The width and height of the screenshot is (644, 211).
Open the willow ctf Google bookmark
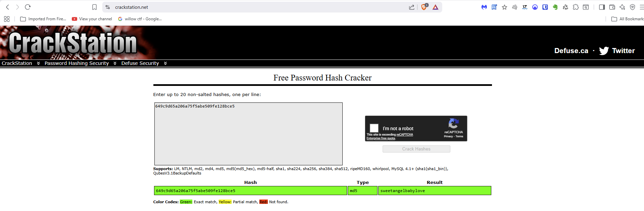[140, 19]
